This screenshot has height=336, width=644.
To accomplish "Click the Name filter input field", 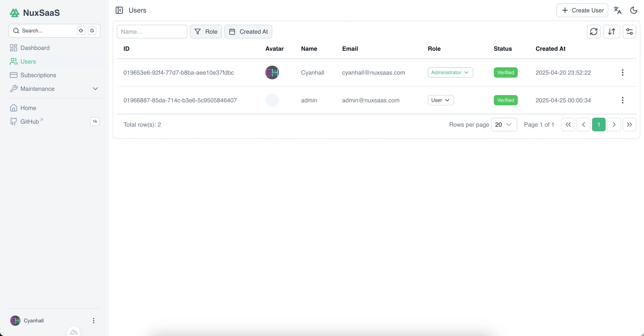I will [152, 32].
